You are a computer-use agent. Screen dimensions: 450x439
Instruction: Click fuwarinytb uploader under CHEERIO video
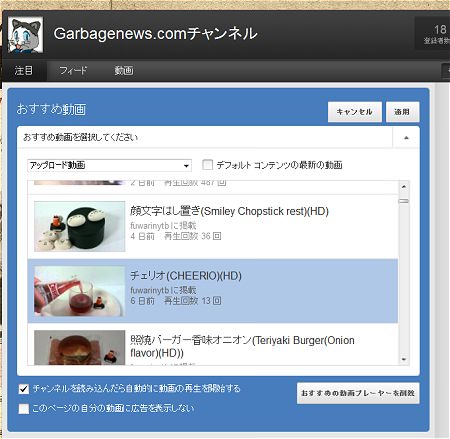tap(150, 290)
